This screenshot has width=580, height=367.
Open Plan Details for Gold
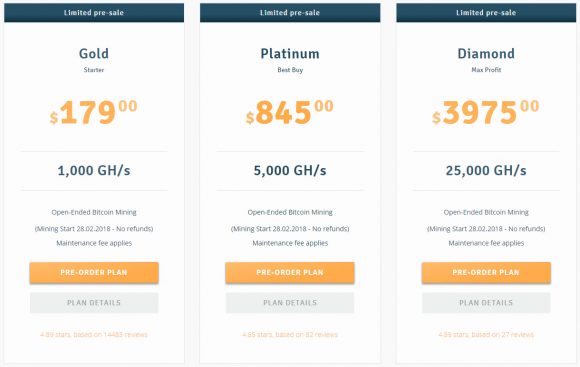94,303
